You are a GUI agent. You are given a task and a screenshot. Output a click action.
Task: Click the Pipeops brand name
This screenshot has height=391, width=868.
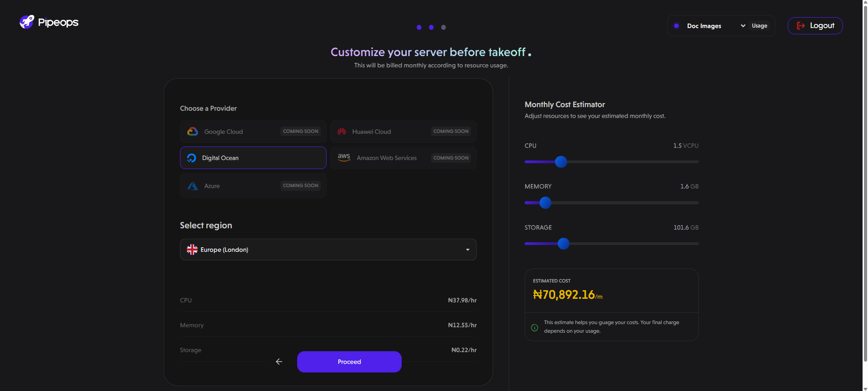(58, 22)
